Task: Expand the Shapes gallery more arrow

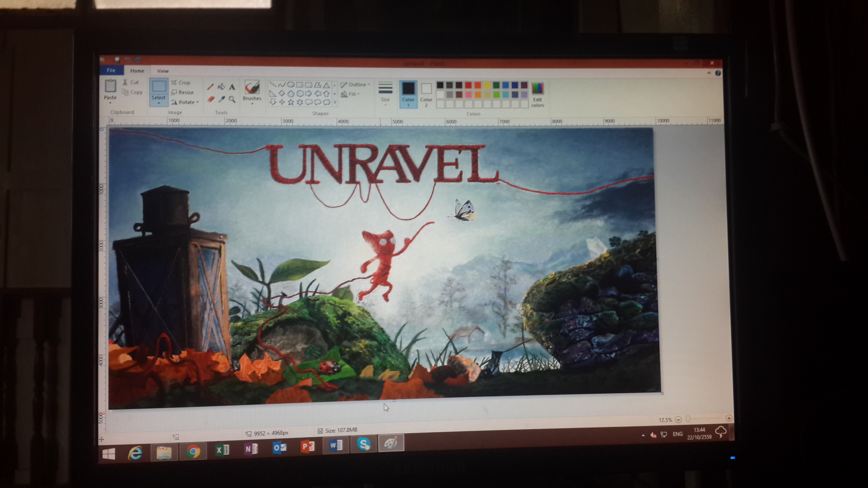Action: click(334, 102)
